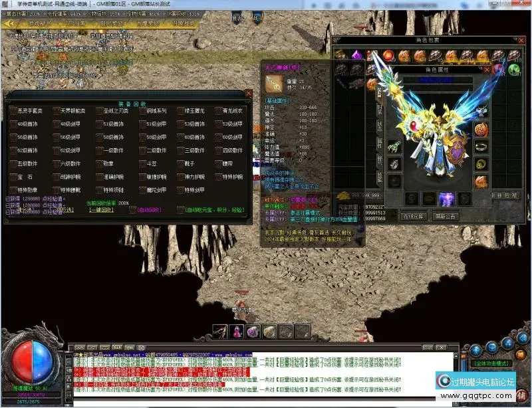Image resolution: width=532 pixels, height=408 pixels.
Task: Close the 装备回收 panel
Action: point(248,94)
